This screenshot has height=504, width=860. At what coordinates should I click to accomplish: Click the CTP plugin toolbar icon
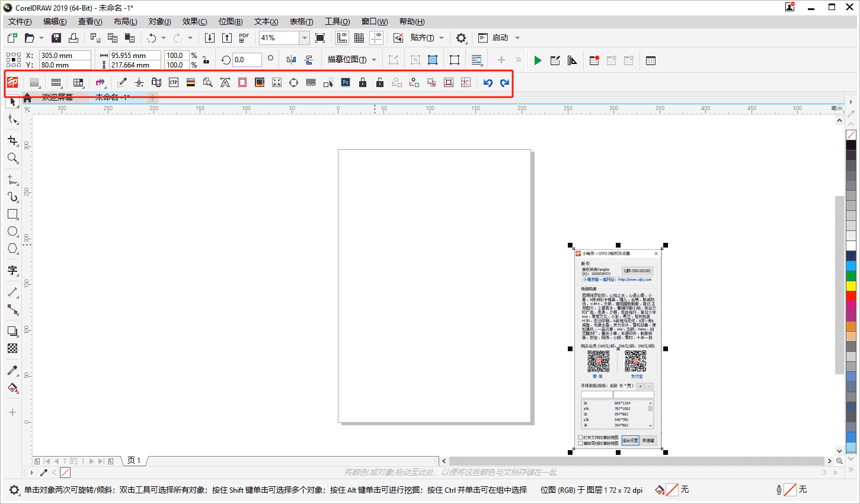tap(174, 82)
